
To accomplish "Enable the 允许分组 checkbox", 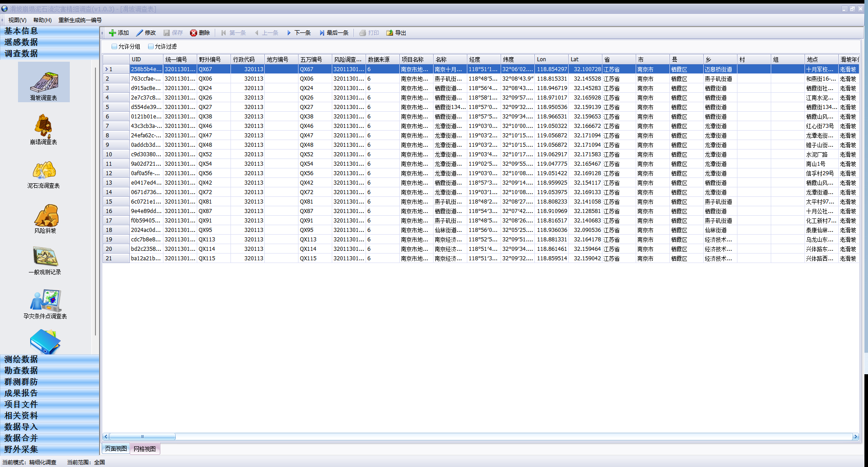I will pyautogui.click(x=114, y=46).
